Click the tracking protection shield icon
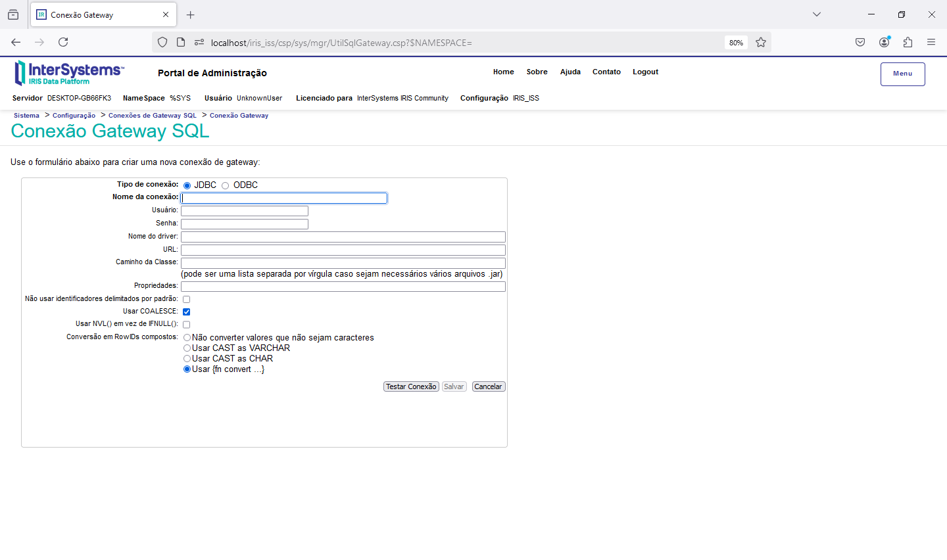 (x=162, y=42)
